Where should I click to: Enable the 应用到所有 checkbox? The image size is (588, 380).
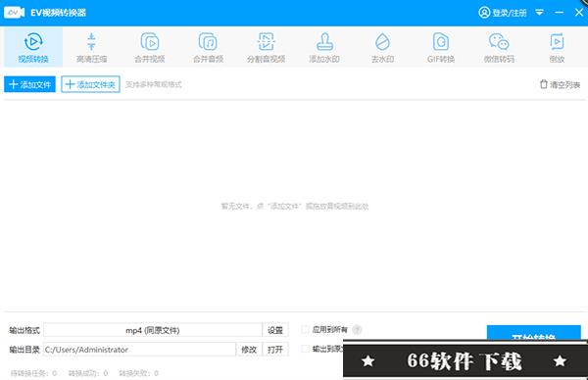pos(305,330)
